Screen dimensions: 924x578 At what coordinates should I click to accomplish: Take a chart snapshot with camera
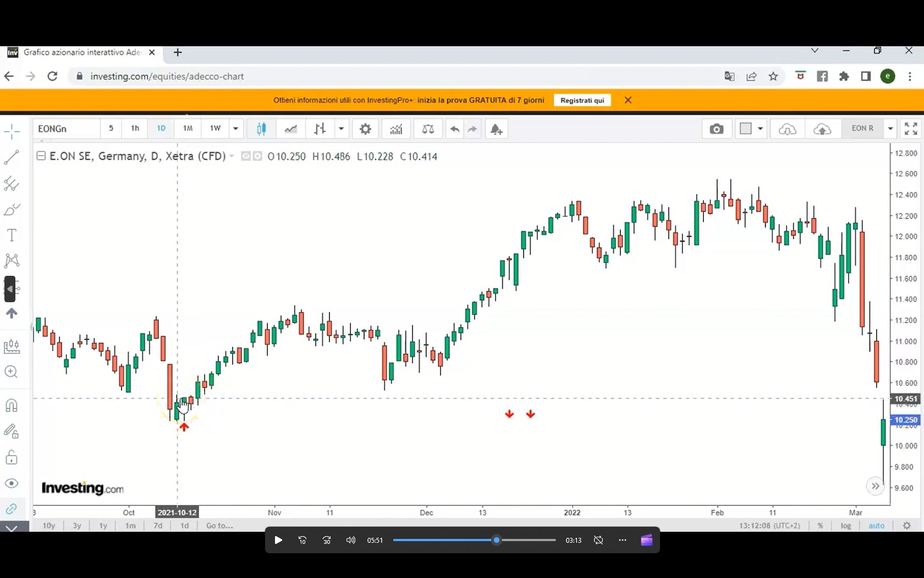(716, 129)
